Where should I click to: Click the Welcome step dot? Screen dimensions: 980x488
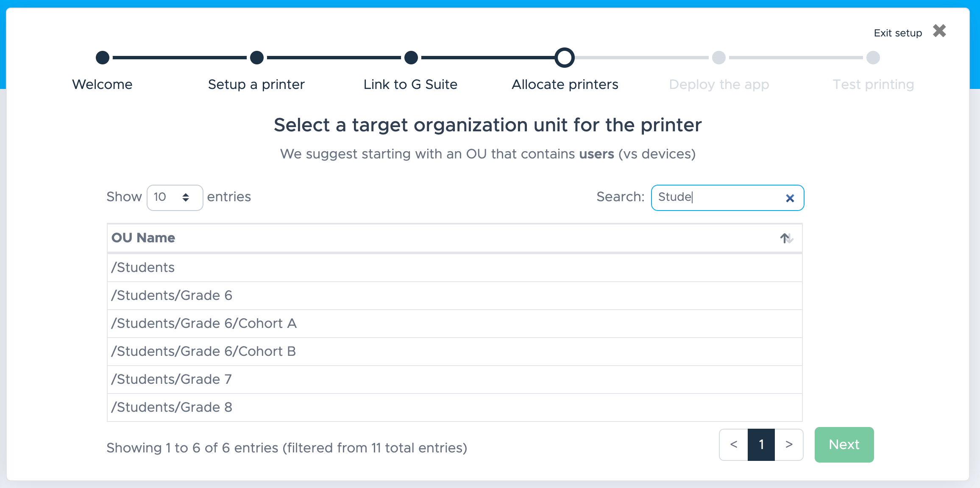click(x=103, y=58)
